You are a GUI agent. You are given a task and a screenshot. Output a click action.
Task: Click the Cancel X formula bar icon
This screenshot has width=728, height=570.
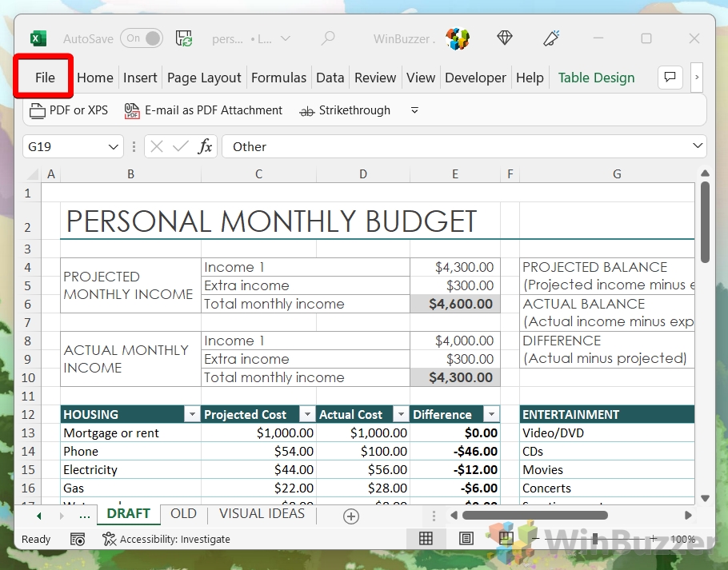coord(157,146)
